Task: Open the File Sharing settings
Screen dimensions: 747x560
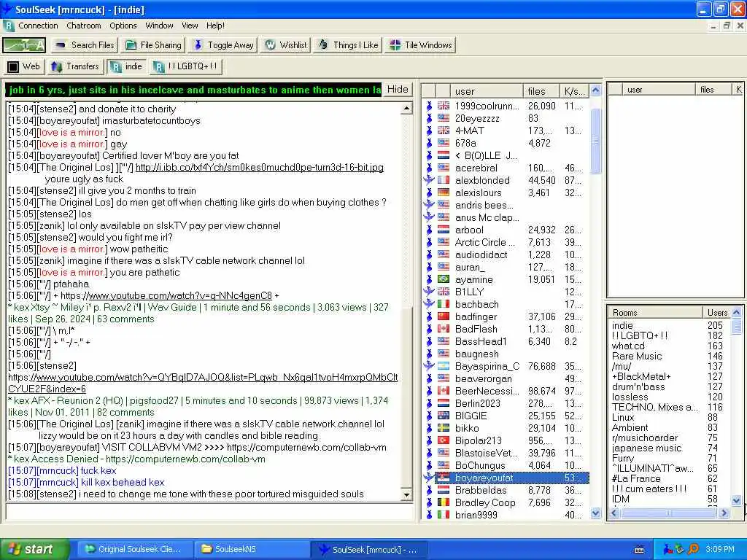Action: (153, 45)
